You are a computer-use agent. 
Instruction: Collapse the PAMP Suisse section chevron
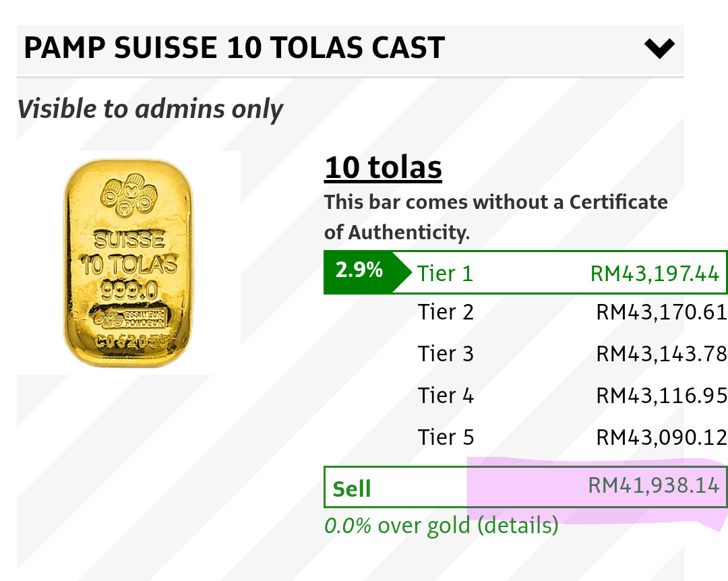click(659, 49)
